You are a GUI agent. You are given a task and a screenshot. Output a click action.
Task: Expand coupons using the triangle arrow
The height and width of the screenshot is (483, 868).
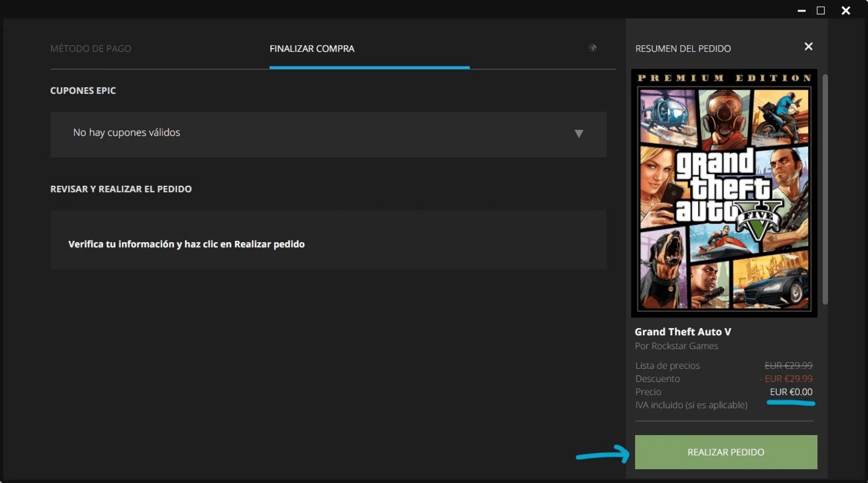click(x=579, y=134)
